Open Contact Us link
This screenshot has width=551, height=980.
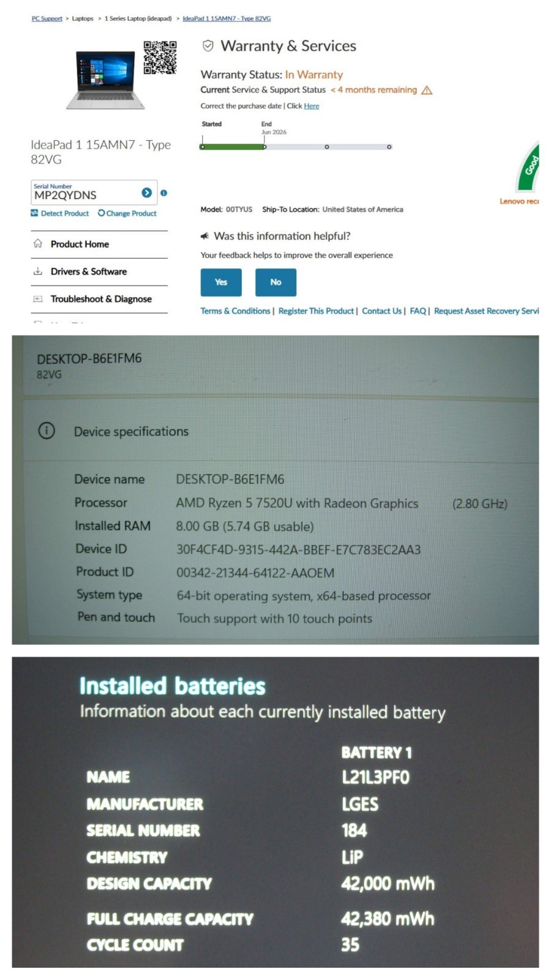381,311
